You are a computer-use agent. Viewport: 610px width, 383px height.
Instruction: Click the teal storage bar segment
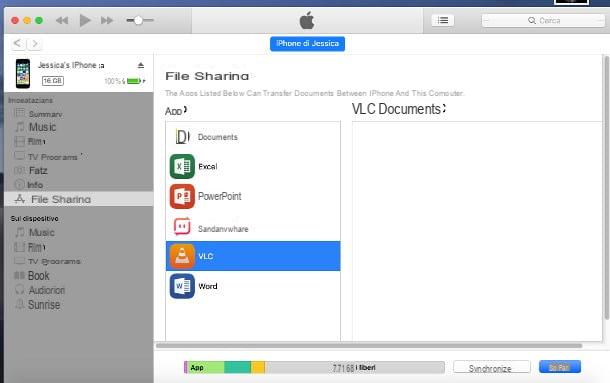pyautogui.click(x=238, y=367)
